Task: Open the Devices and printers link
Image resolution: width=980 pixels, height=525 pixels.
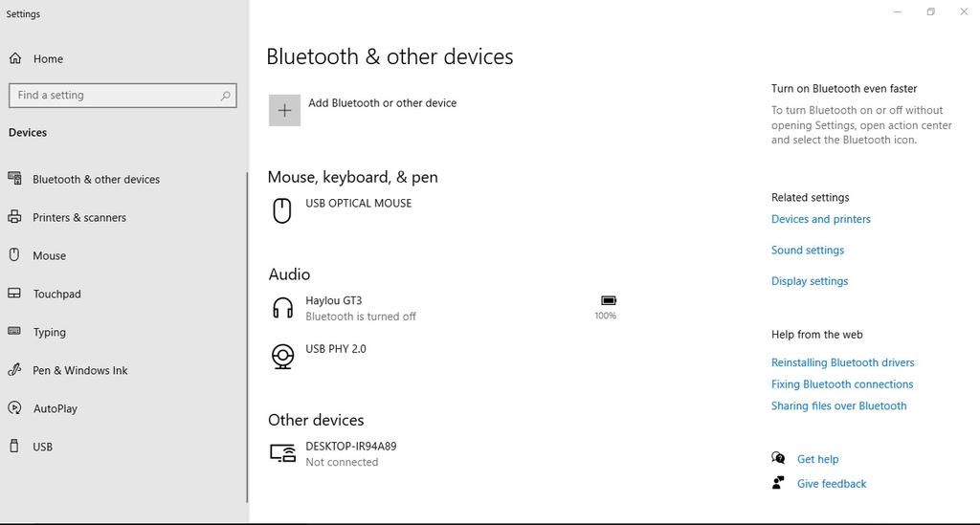Action: pyautogui.click(x=821, y=219)
